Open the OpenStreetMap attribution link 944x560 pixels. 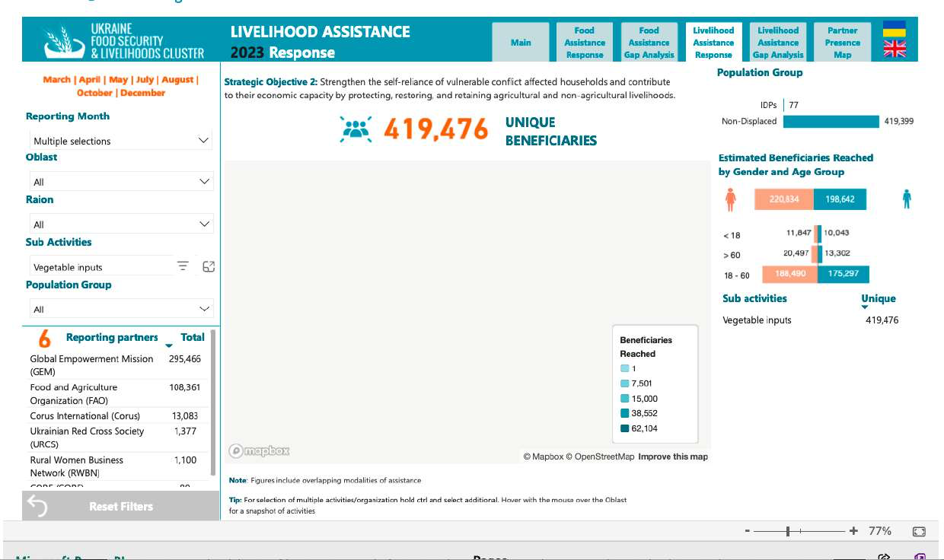point(600,457)
